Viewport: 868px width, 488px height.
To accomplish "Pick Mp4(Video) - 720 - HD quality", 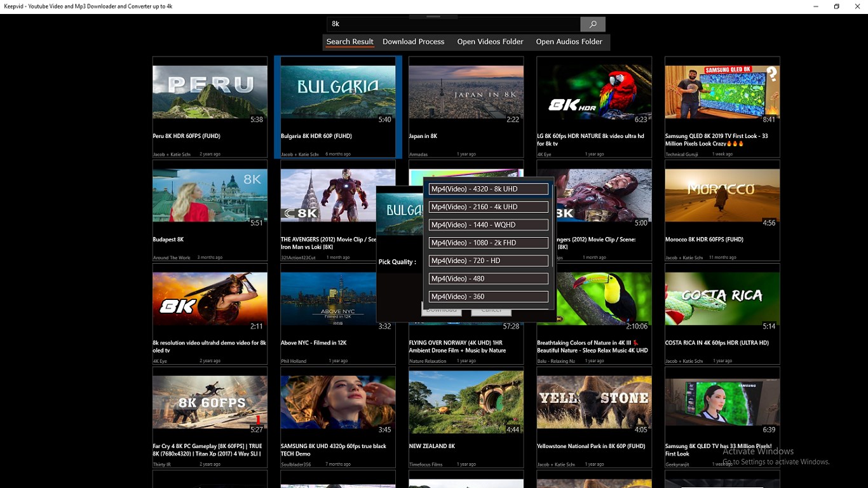I will 489,261.
